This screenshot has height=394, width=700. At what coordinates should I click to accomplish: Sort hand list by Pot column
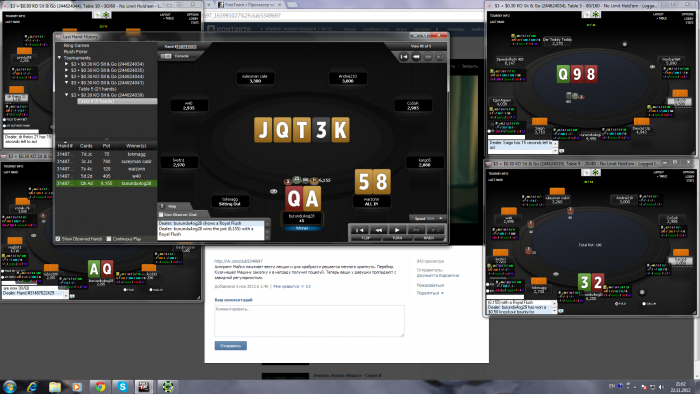(x=106, y=146)
